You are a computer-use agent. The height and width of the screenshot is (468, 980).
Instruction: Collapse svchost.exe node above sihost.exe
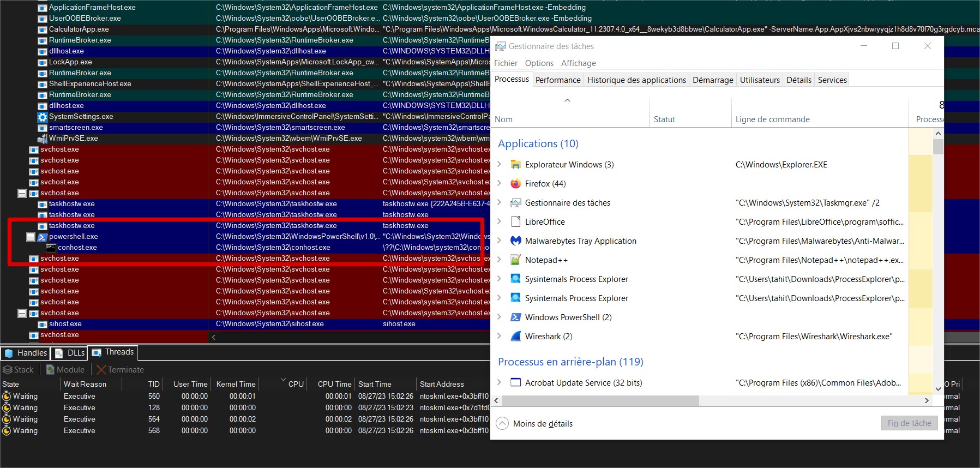[x=22, y=313]
